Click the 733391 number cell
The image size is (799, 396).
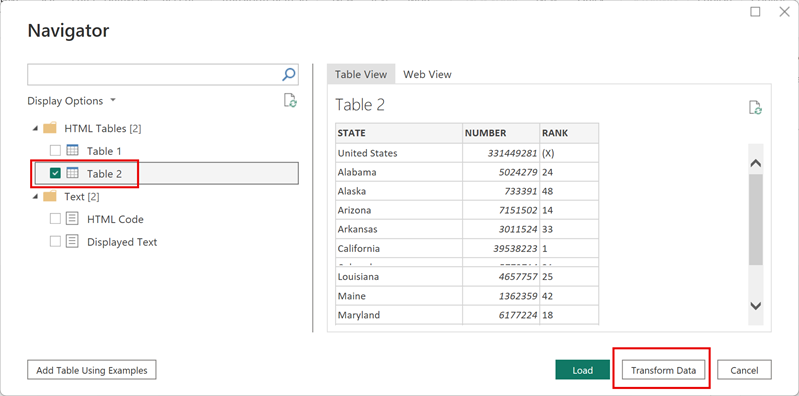click(501, 191)
